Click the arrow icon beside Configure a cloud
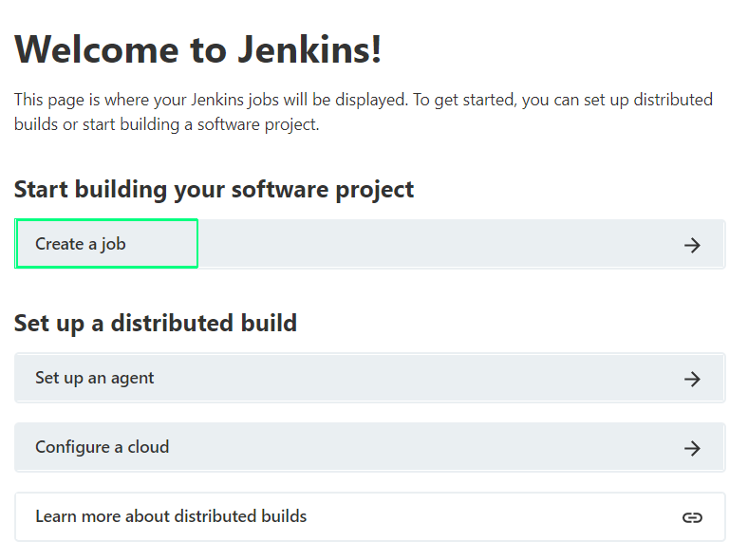This screenshot has width=748, height=560. (692, 448)
